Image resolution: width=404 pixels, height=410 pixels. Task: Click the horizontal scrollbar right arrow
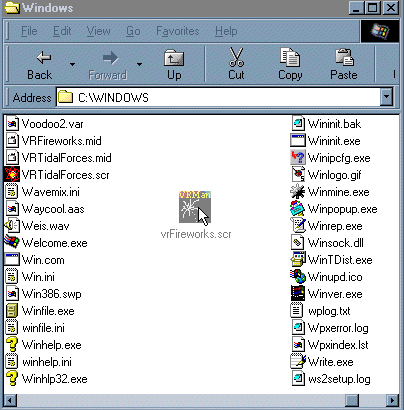point(392,400)
